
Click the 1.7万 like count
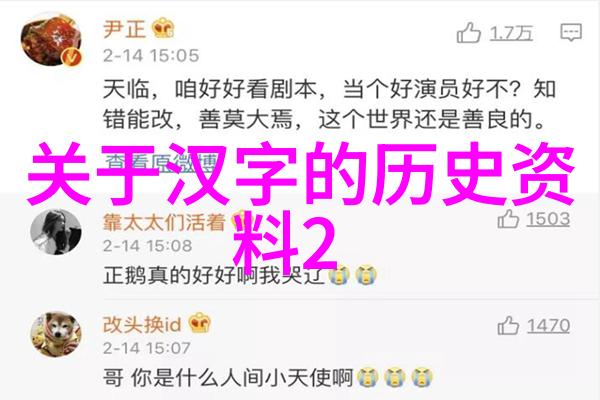tap(511, 33)
